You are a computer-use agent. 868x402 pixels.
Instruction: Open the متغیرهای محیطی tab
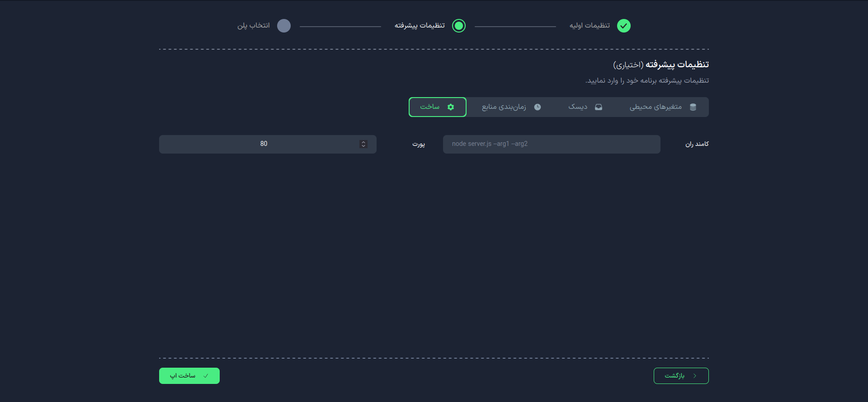663,107
